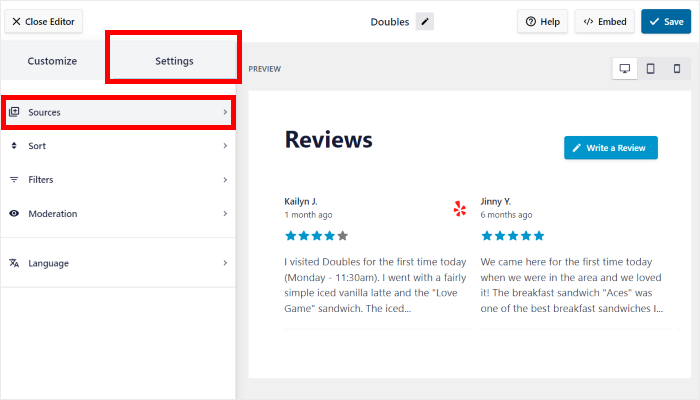The height and width of the screenshot is (400, 700).
Task: Open the Sources settings row
Action: click(118, 112)
